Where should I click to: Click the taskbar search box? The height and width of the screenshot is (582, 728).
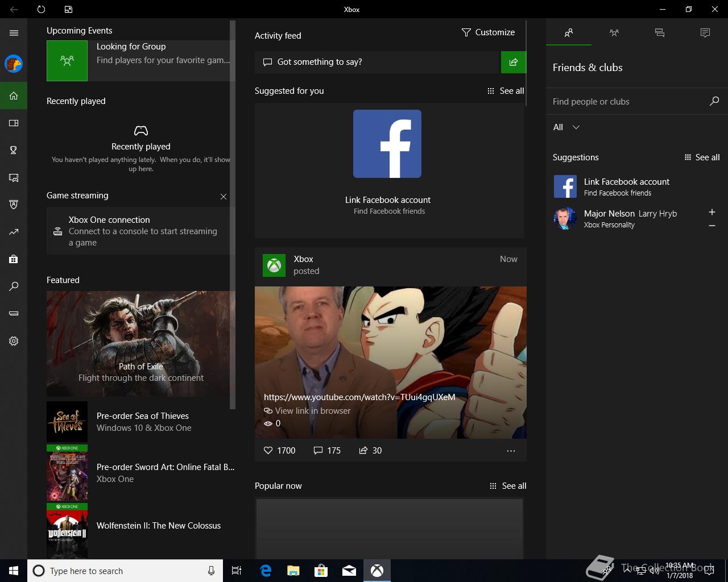(125, 571)
